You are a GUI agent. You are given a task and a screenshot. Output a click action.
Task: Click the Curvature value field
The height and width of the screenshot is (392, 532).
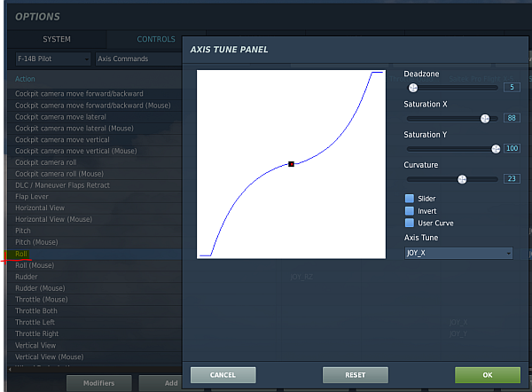(x=512, y=178)
